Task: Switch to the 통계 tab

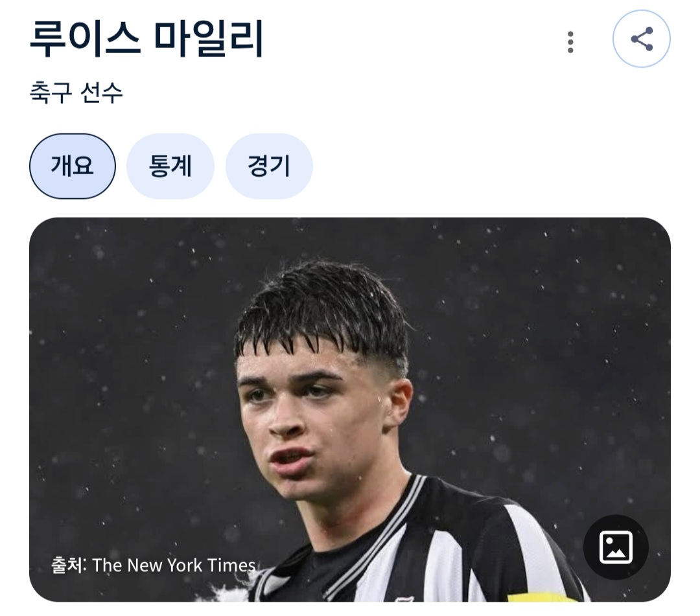Action: [170, 166]
